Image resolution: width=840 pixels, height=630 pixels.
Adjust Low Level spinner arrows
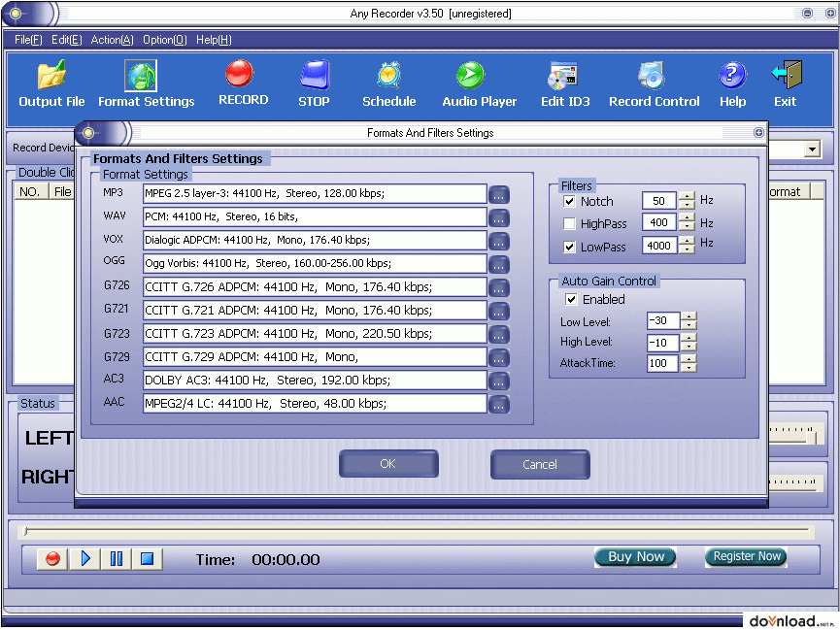point(689,321)
